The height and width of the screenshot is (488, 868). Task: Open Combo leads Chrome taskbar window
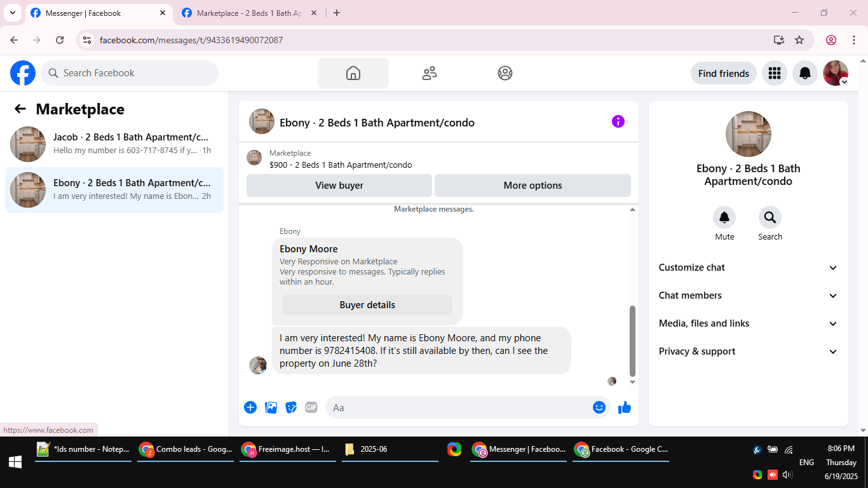[186, 449]
